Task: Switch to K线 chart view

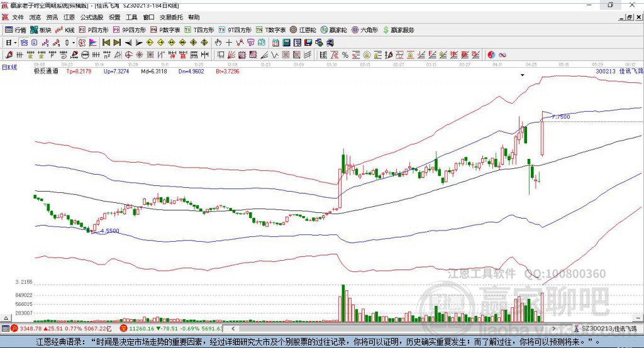Action: pos(65,30)
